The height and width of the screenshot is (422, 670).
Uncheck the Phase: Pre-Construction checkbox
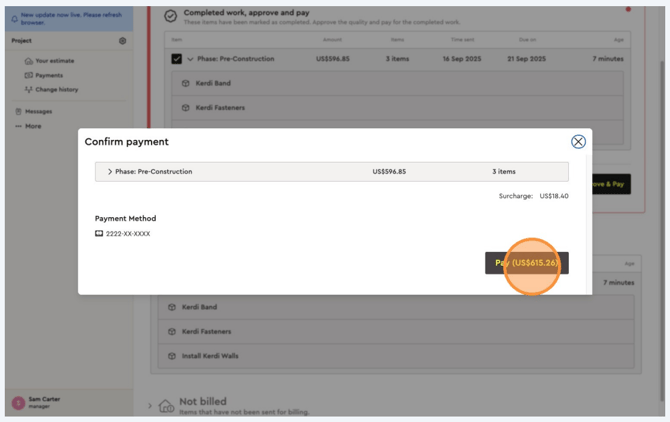pos(176,59)
